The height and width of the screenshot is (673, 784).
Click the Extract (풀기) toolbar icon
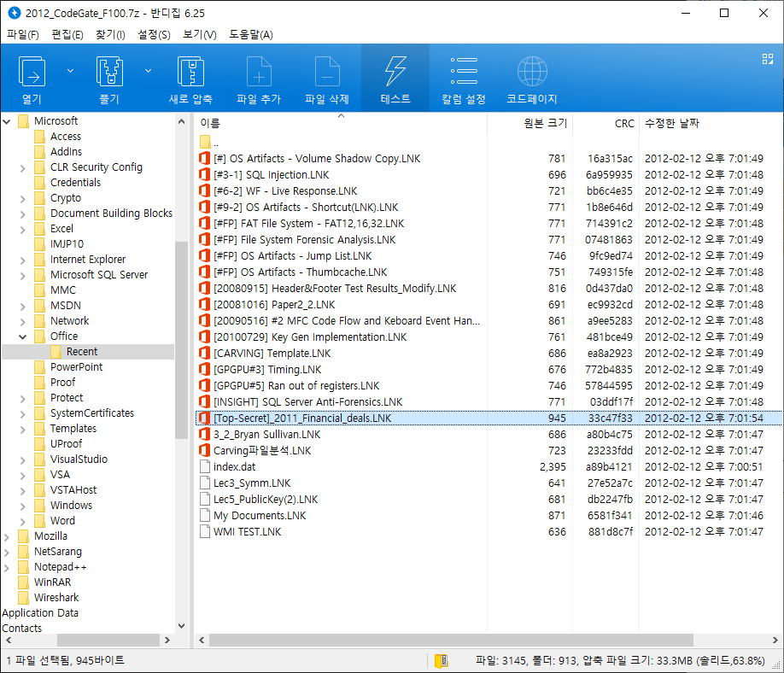(109, 71)
